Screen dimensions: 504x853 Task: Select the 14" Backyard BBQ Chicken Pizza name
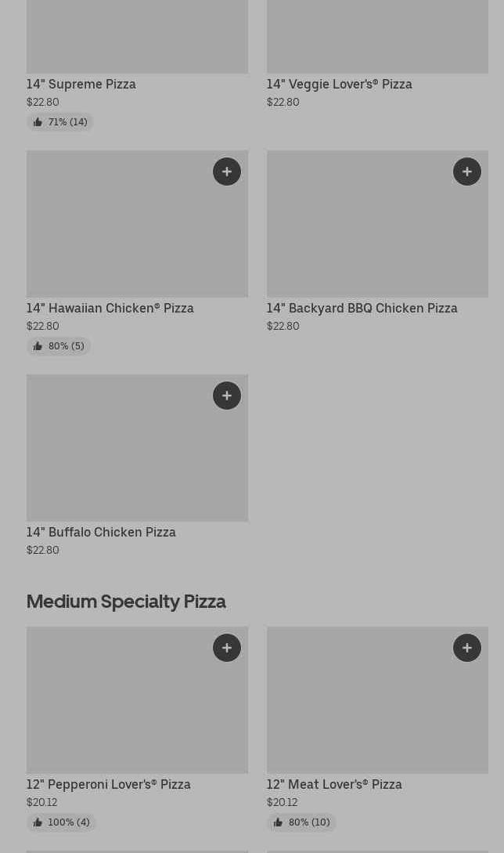[362, 308]
